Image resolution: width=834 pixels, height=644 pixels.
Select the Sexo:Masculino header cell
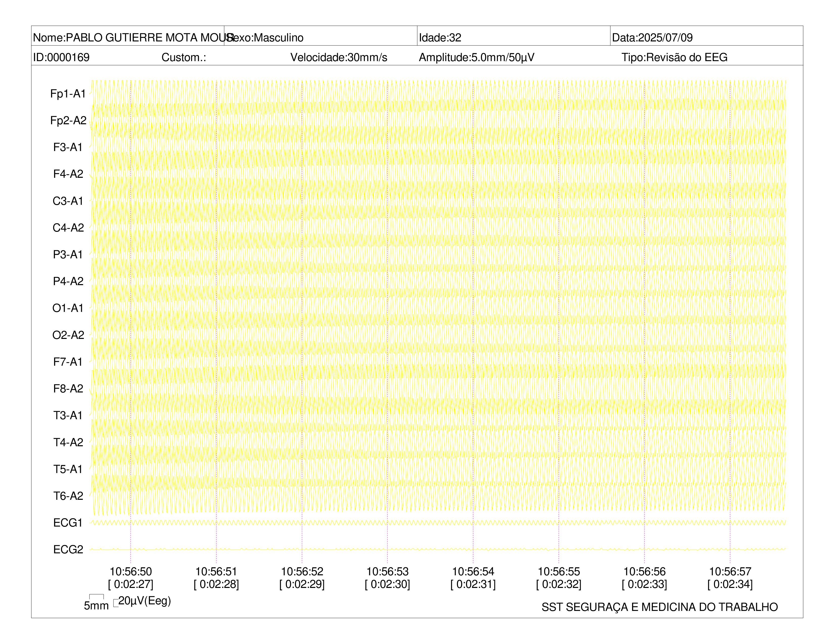[320, 36]
